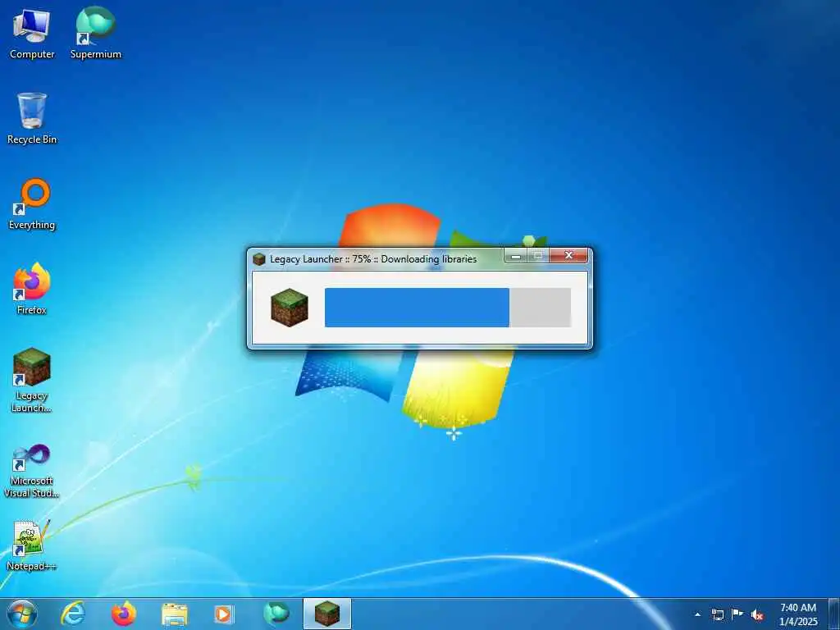Open the network status tray icon
This screenshot has width=840, height=630.
(x=717, y=614)
